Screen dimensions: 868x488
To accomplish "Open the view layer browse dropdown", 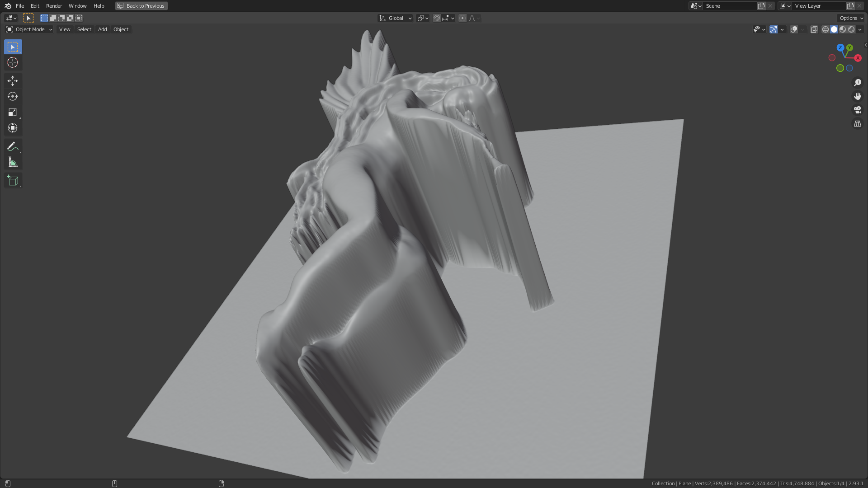I will tap(785, 6).
